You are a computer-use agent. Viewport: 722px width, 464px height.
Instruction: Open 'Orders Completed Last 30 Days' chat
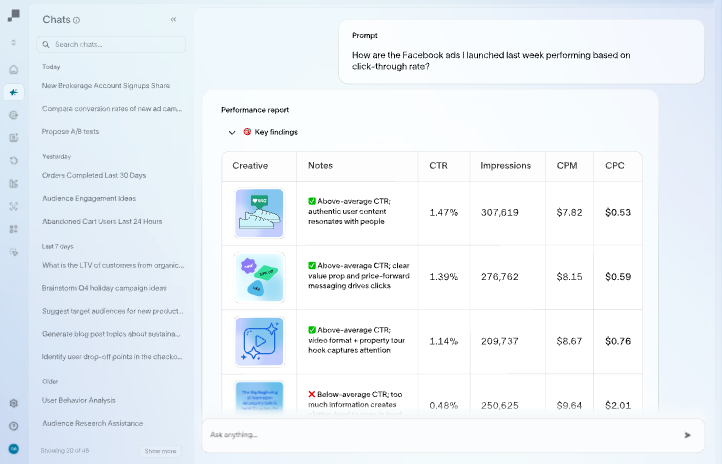point(94,175)
